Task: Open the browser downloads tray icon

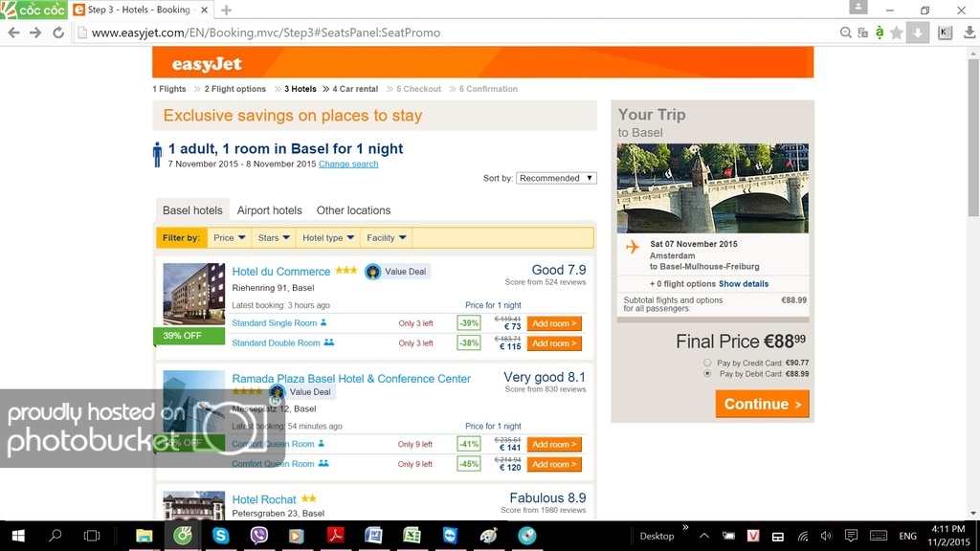Action: point(969,33)
